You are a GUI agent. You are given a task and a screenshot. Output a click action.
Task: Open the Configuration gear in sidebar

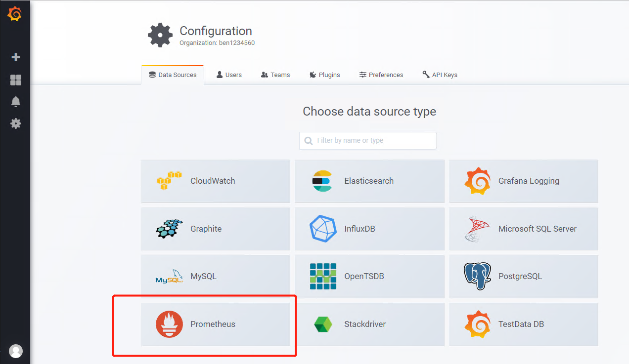pyautogui.click(x=16, y=123)
